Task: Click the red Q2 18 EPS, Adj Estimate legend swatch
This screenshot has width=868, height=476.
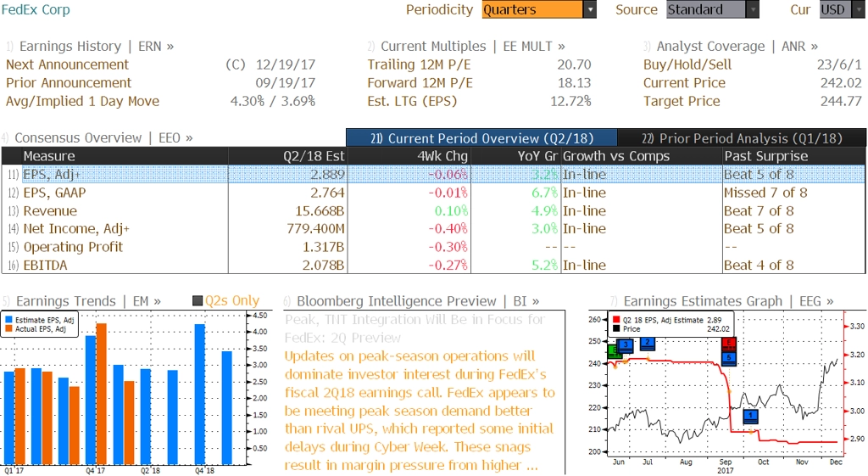Action: pyautogui.click(x=616, y=320)
